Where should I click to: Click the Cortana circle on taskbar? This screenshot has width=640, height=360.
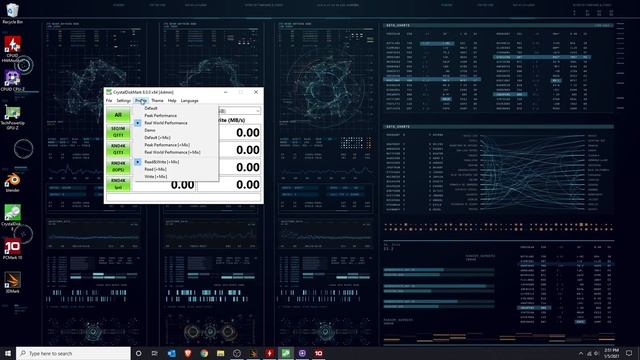pos(138,353)
